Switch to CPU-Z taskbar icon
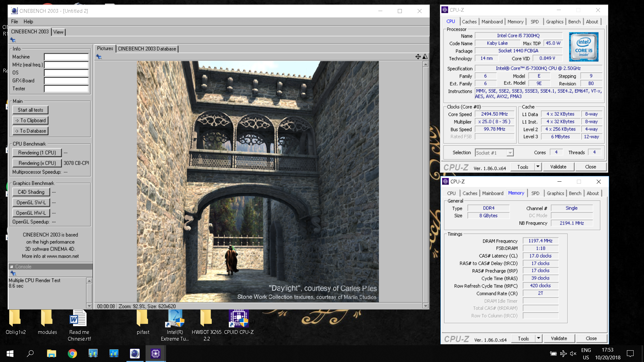 (x=155, y=354)
